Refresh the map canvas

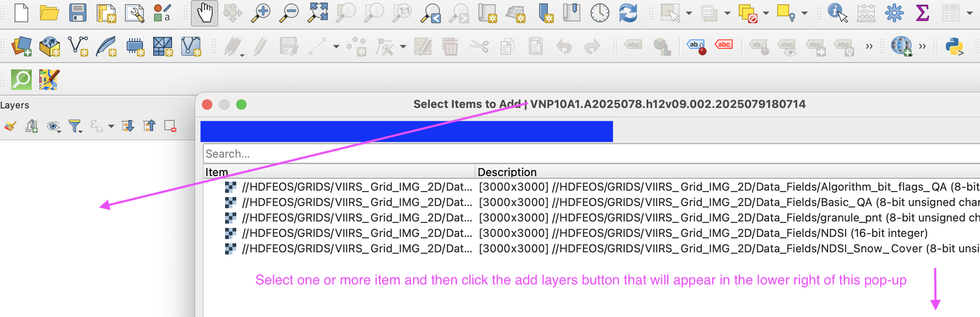point(628,13)
